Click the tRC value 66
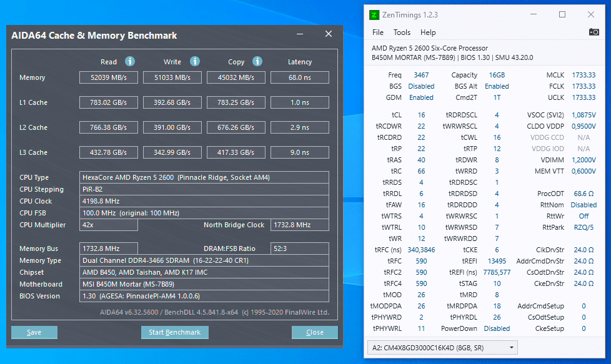Image resolution: width=611 pixels, height=364 pixels. 421,171
